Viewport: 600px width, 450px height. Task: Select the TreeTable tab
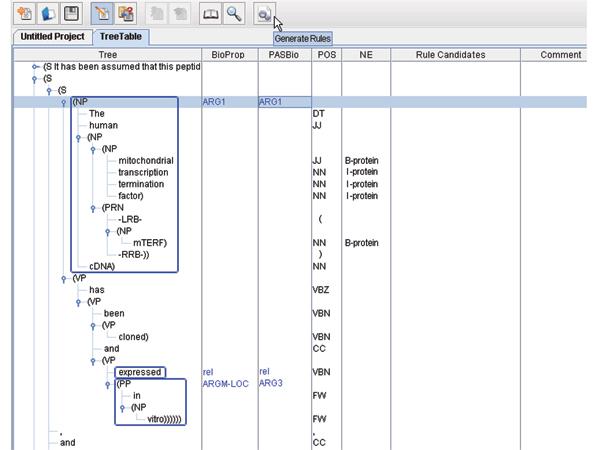coord(121,37)
